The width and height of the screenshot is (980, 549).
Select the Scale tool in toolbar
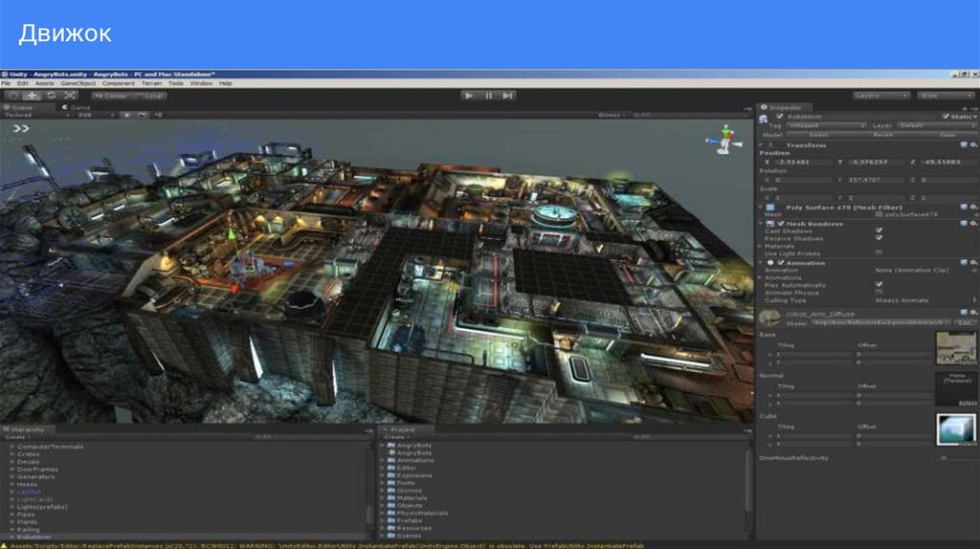69,96
